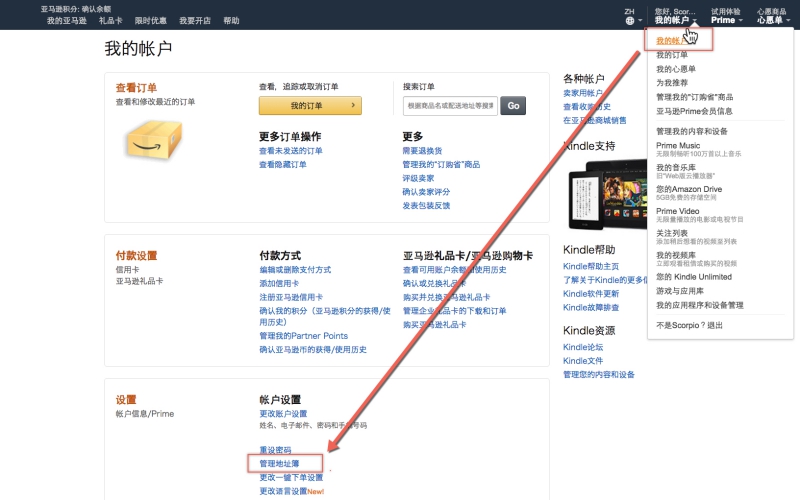800x500 pixels.
Task: Open 更改账户设置 link
Action: (283, 414)
